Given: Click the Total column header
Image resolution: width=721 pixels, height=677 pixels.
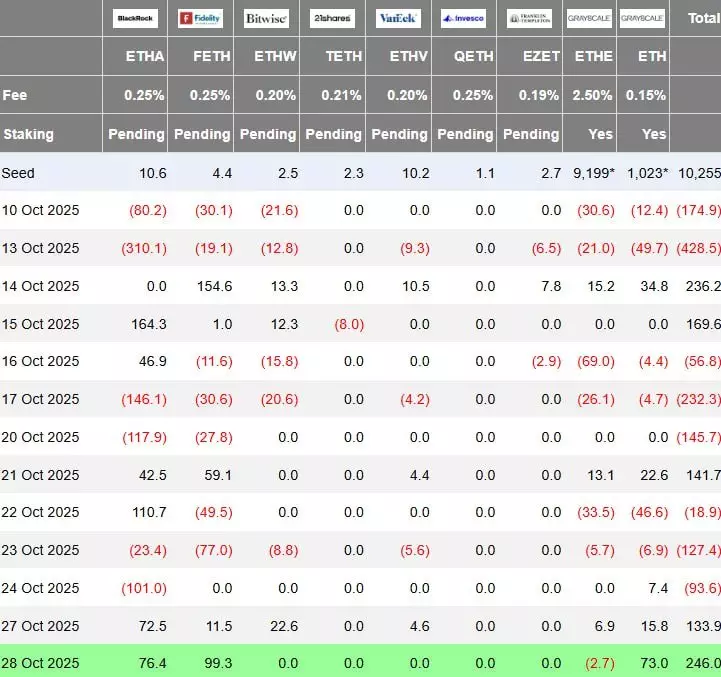Looking at the screenshot, I should 701,19.
